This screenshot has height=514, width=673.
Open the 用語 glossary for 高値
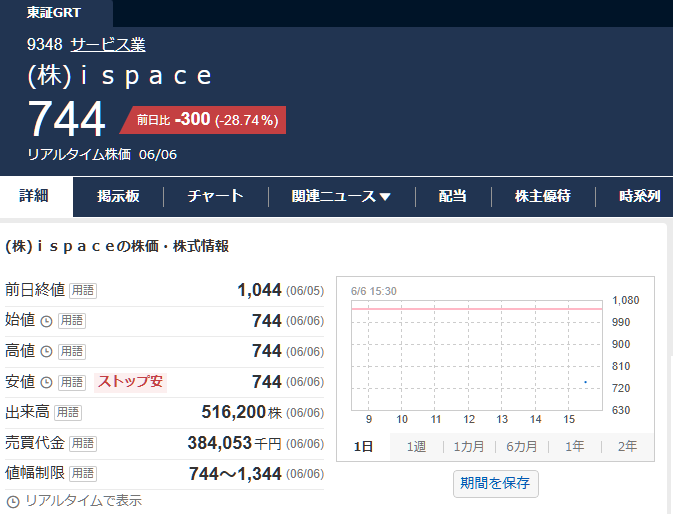pos(72,351)
